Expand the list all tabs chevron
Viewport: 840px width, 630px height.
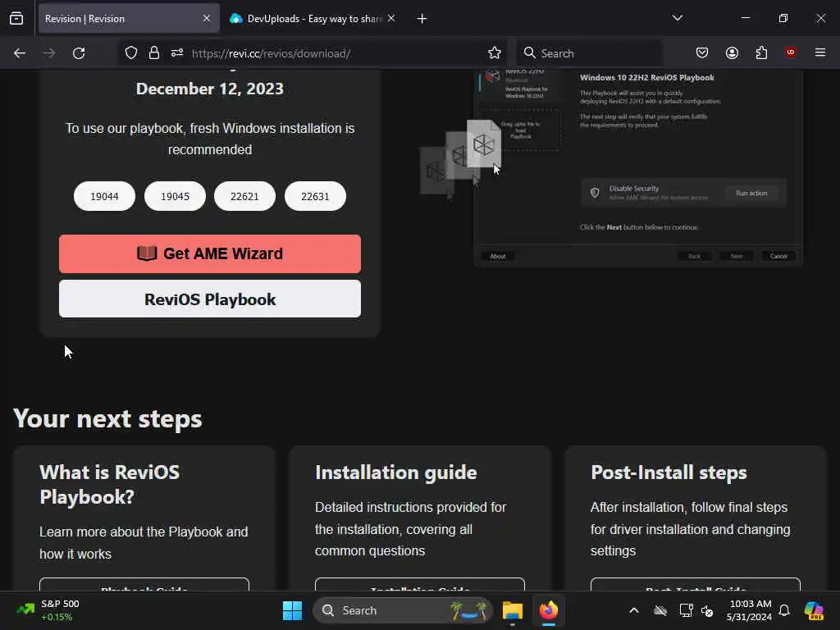(677, 18)
